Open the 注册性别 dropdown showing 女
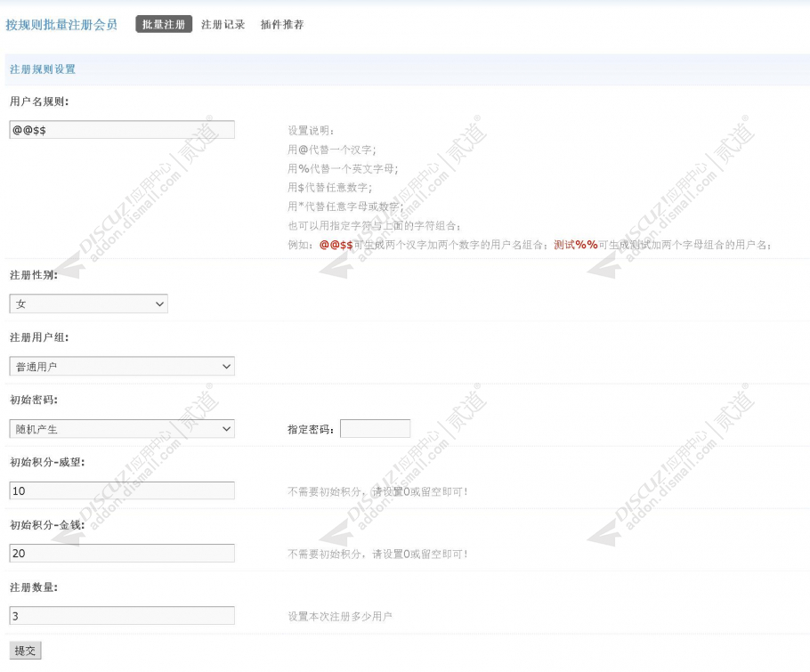Screen dimensions: 810x672 87,304
